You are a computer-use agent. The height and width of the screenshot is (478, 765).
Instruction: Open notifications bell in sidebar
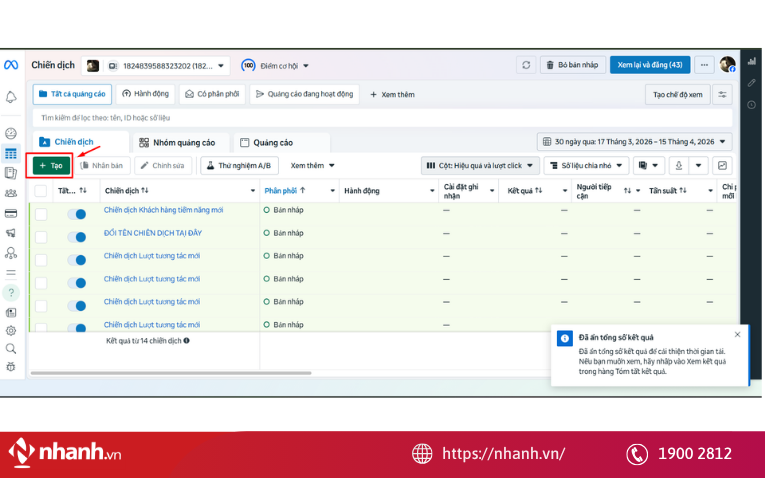pos(11,97)
